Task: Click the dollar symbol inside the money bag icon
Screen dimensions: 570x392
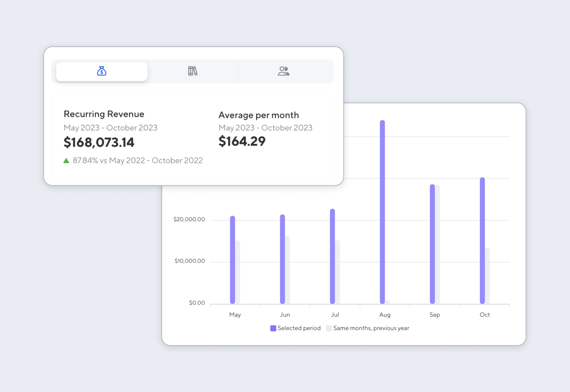Action: click(x=102, y=72)
